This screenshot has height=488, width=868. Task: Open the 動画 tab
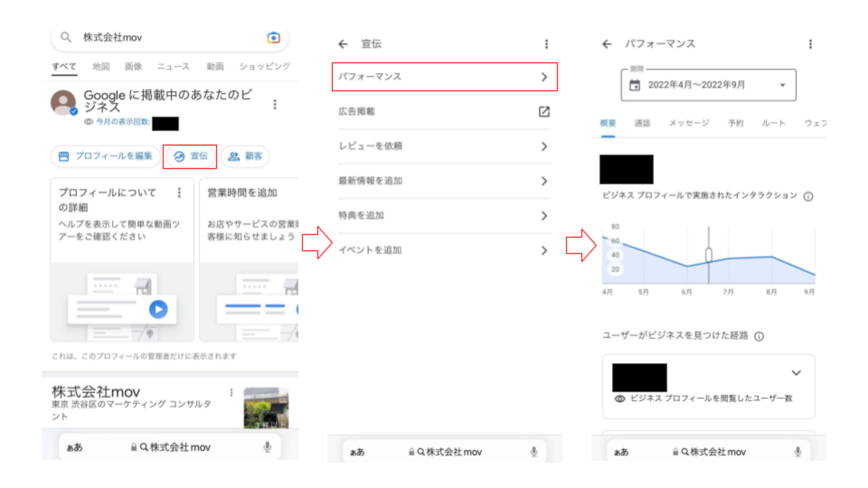tap(215, 67)
